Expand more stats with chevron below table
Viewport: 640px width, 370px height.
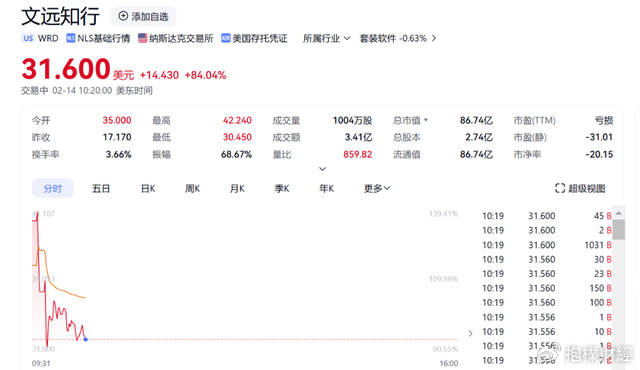tap(322, 169)
